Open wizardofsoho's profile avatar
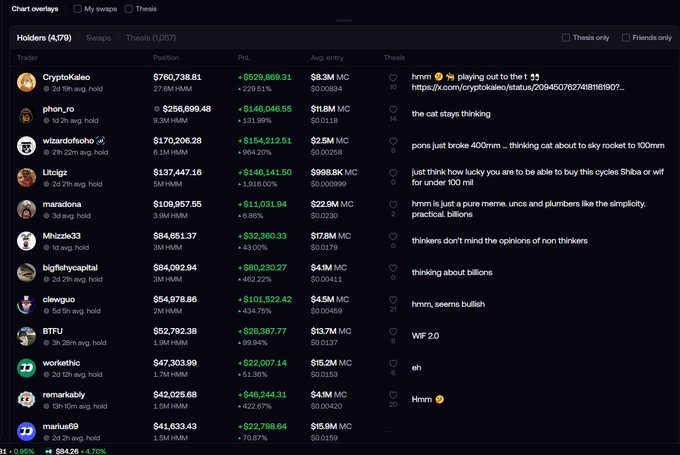This screenshot has height=455, width=680. [26, 146]
